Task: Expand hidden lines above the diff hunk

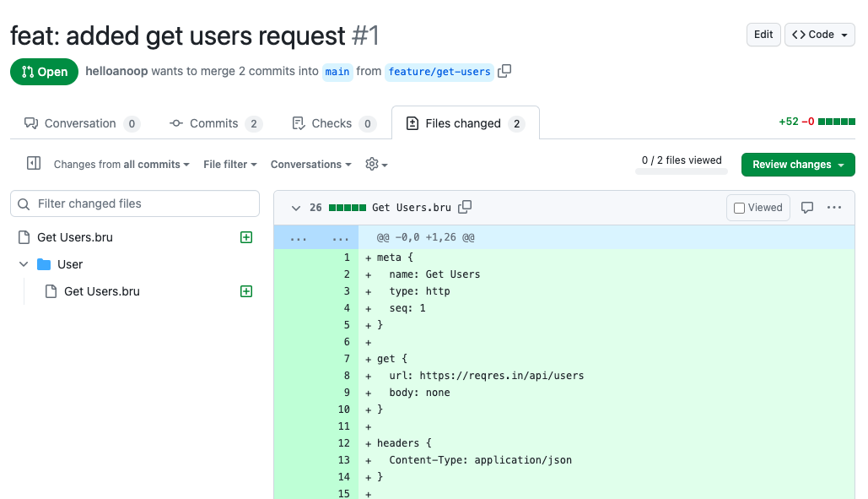Action: (x=298, y=237)
